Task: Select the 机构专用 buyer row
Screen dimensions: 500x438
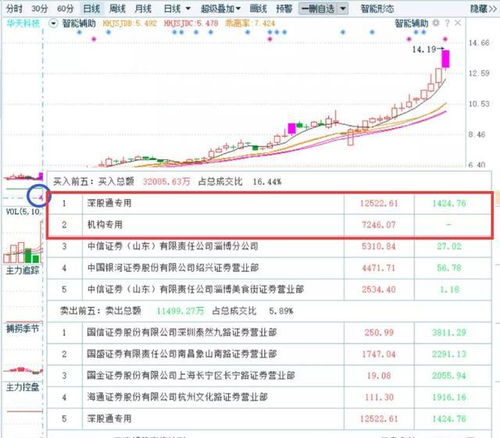Action: (269, 225)
